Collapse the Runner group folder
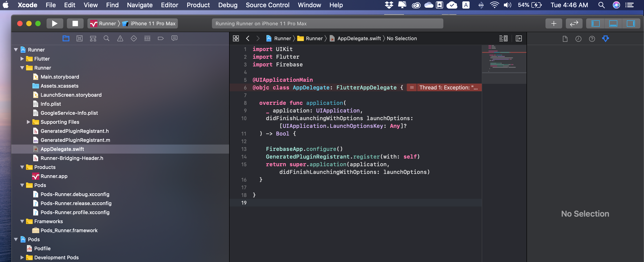Screen dimensions: 644x262 [x=22, y=68]
